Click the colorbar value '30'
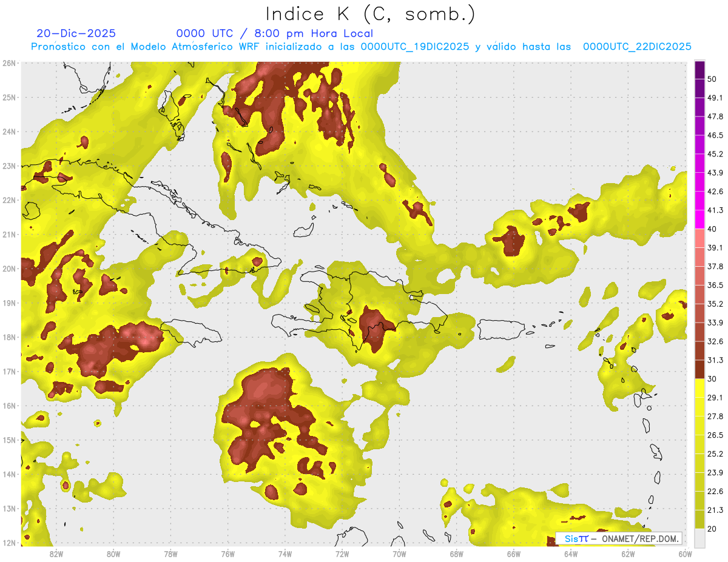This screenshot has height=562, width=728. click(713, 379)
